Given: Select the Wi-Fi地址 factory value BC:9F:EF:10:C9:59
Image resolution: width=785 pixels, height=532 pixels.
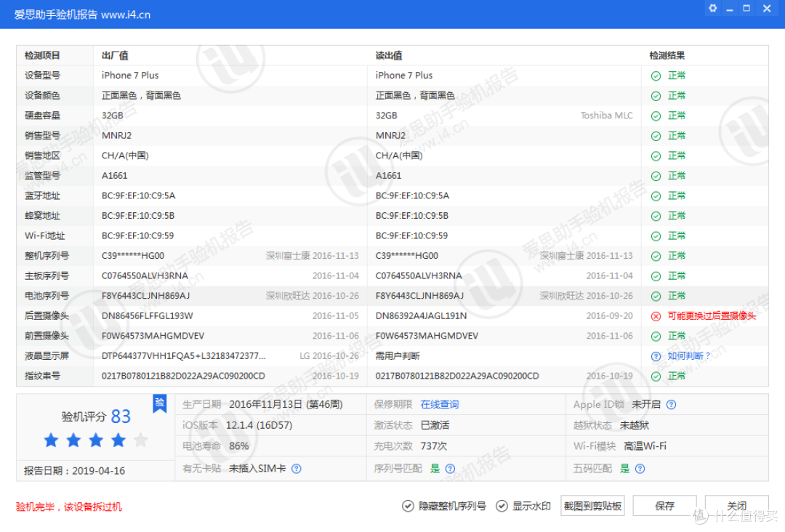Looking at the screenshot, I should tap(138, 235).
